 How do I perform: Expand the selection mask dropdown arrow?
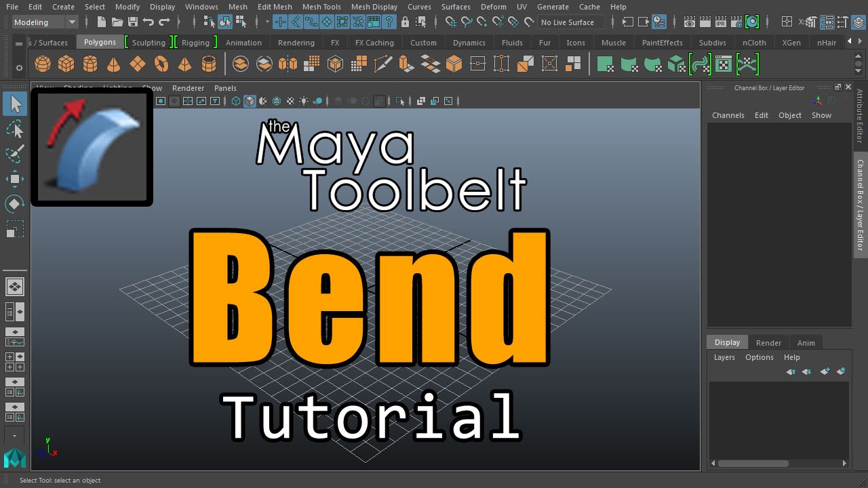pyautogui.click(x=267, y=22)
